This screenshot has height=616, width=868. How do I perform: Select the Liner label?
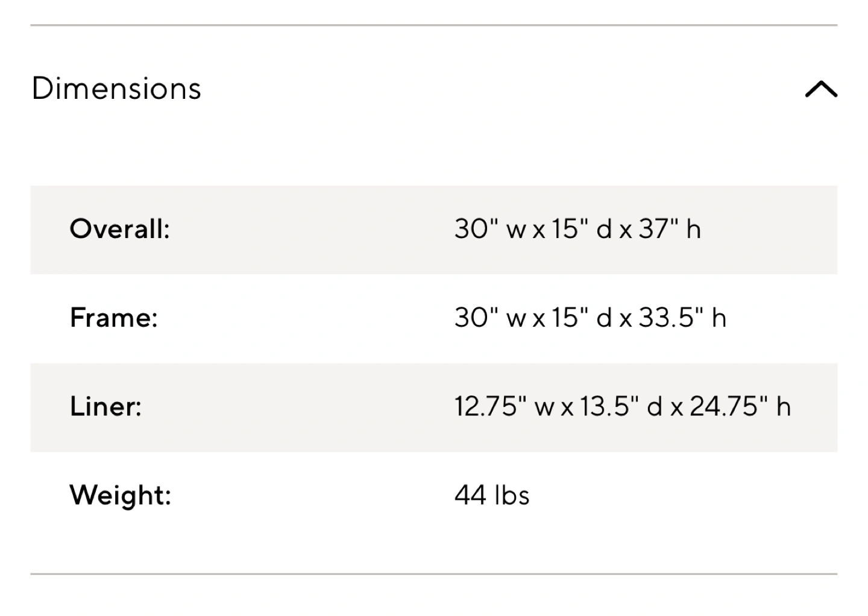tap(106, 406)
